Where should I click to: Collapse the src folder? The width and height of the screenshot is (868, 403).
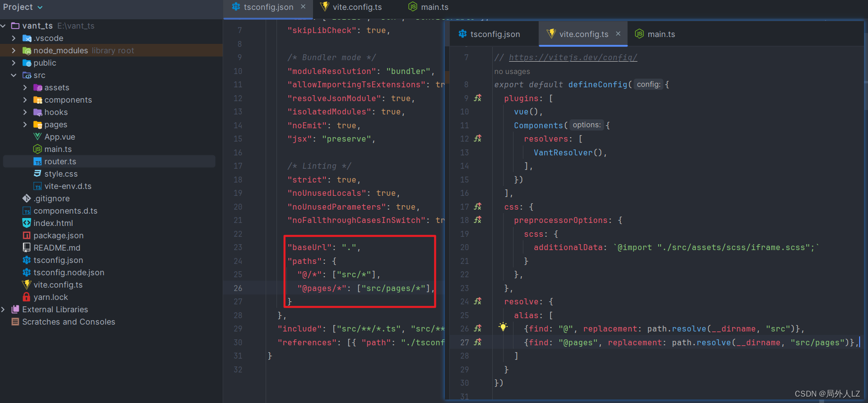[14, 75]
